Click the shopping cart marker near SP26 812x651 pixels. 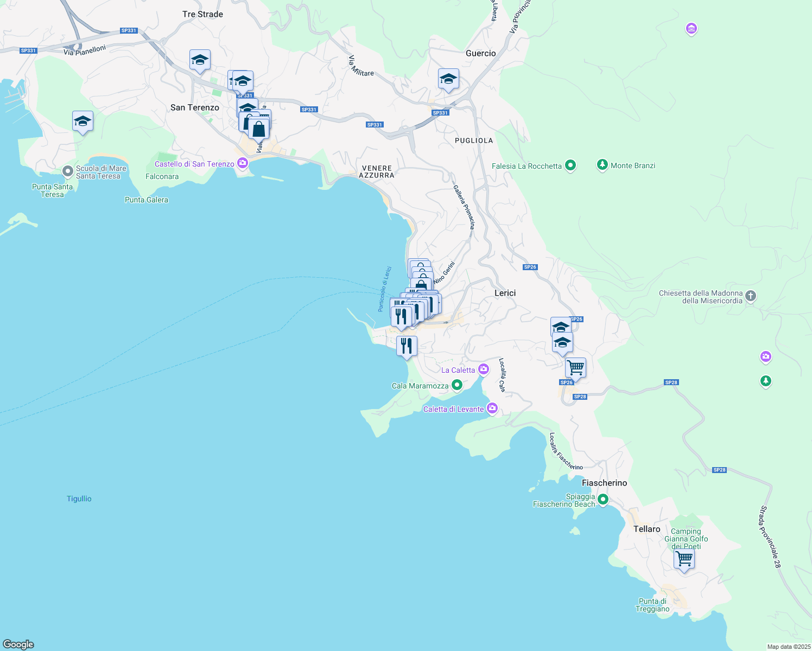point(575,368)
